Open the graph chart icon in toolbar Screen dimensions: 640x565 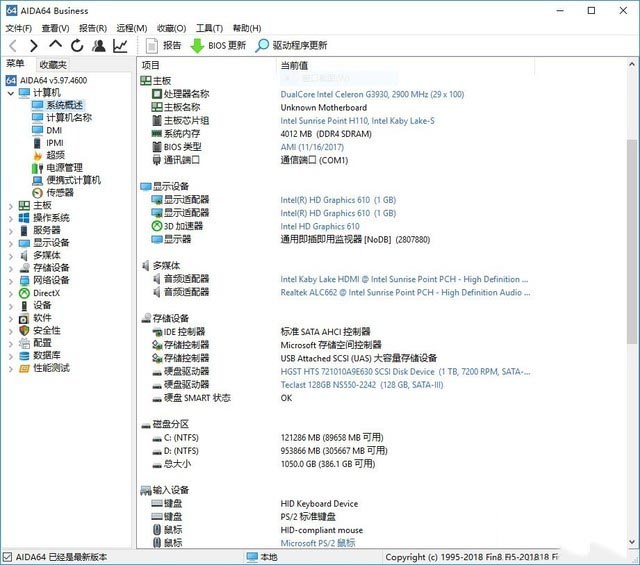point(120,46)
